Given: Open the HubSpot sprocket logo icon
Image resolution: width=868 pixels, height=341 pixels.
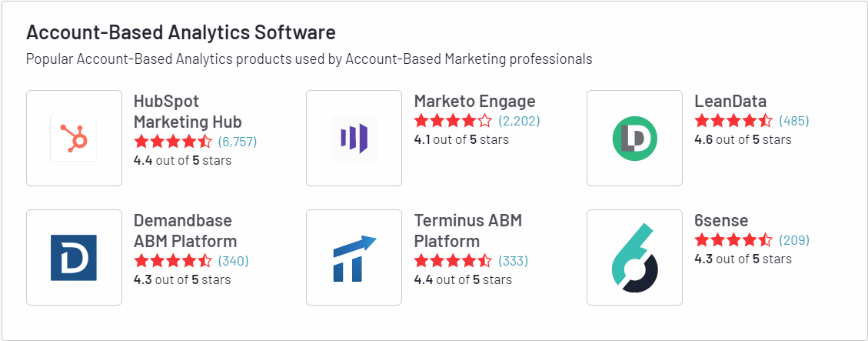Looking at the screenshot, I should point(74,138).
